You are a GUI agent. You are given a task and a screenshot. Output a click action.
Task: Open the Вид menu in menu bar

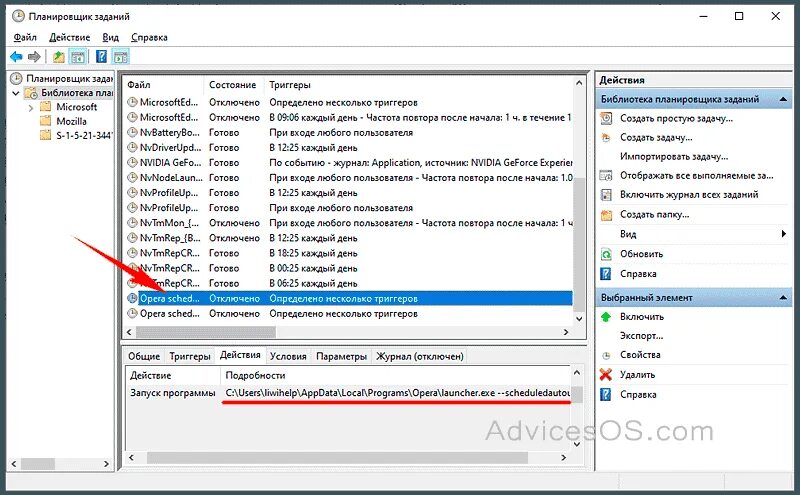pyautogui.click(x=110, y=37)
